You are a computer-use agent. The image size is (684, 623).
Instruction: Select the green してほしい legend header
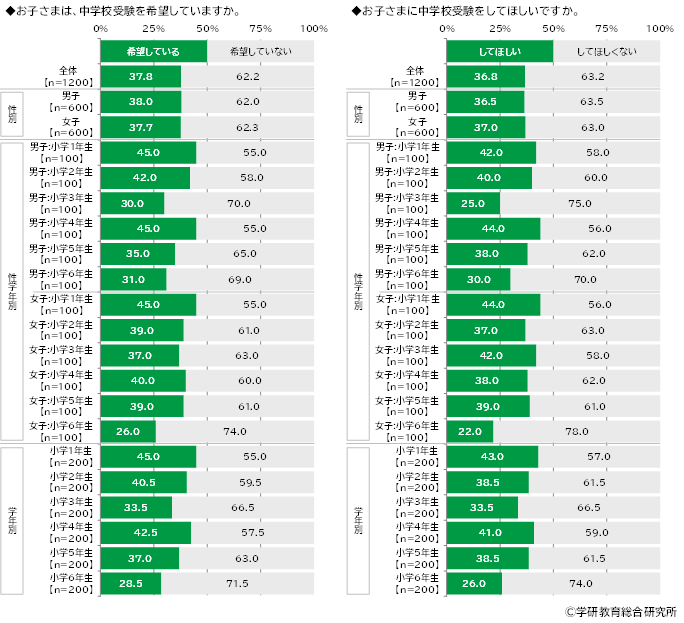499,50
